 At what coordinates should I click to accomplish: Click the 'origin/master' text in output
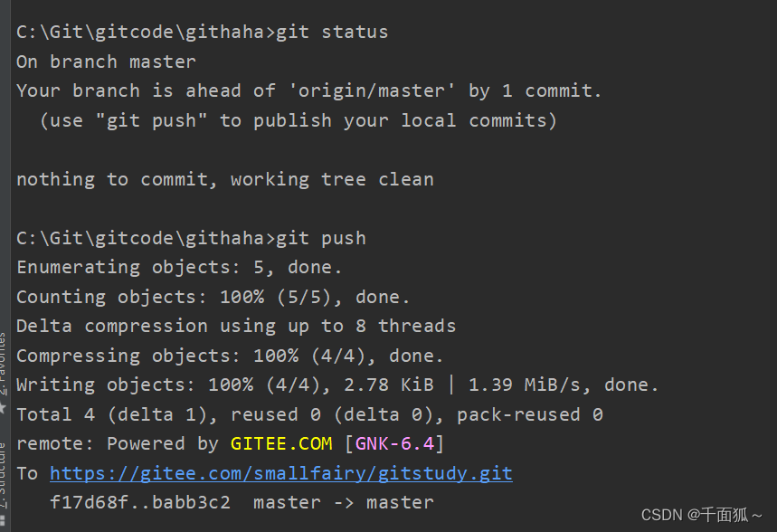[371, 90]
